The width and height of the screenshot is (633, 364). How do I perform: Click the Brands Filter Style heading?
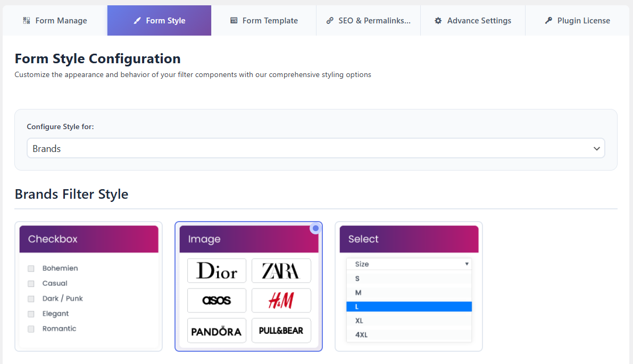pos(71,194)
